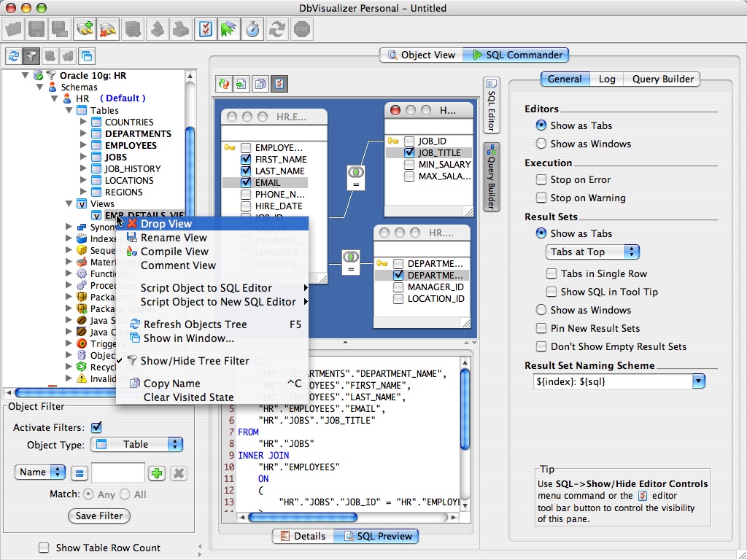Image resolution: width=747 pixels, height=560 pixels.
Task: Click the remove connection plug icon with red X
Action: point(109,30)
